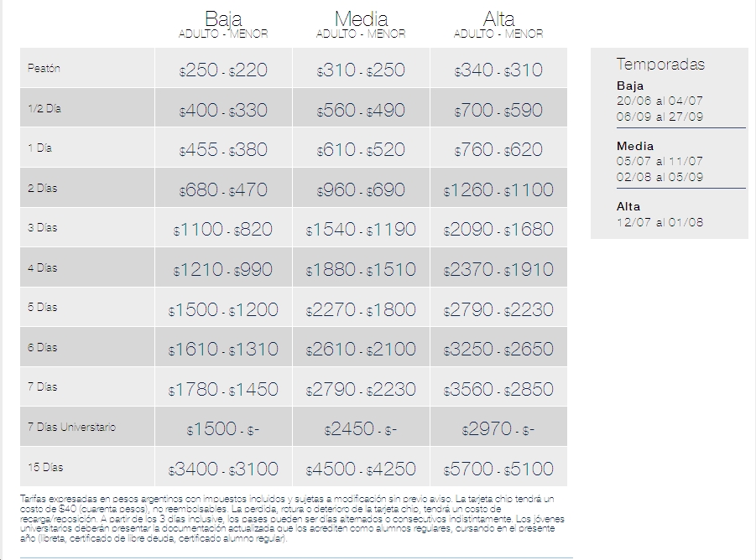Click the Alta season column header
Viewport: 756px width, 560px height.
(x=498, y=19)
